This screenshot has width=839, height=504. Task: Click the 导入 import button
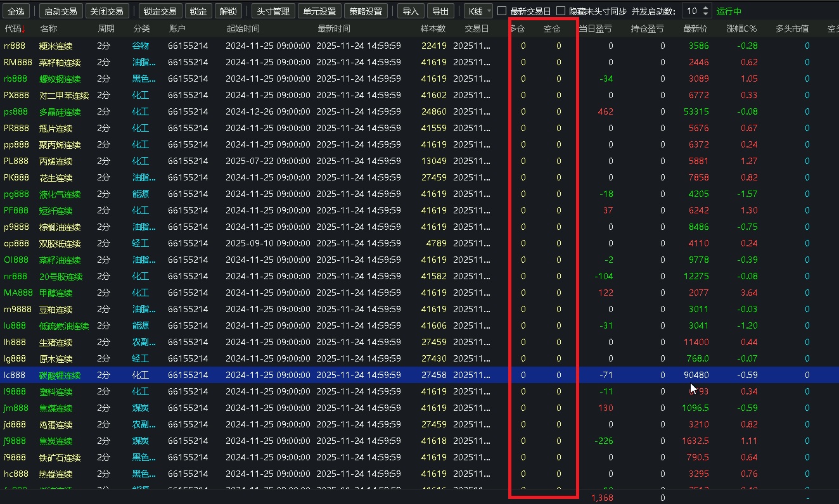coord(411,11)
